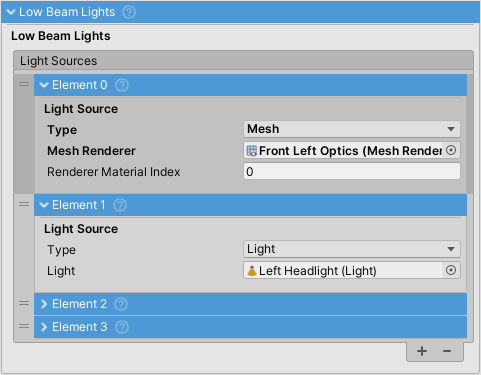Collapse the Low Beam Lights section

coord(11,12)
